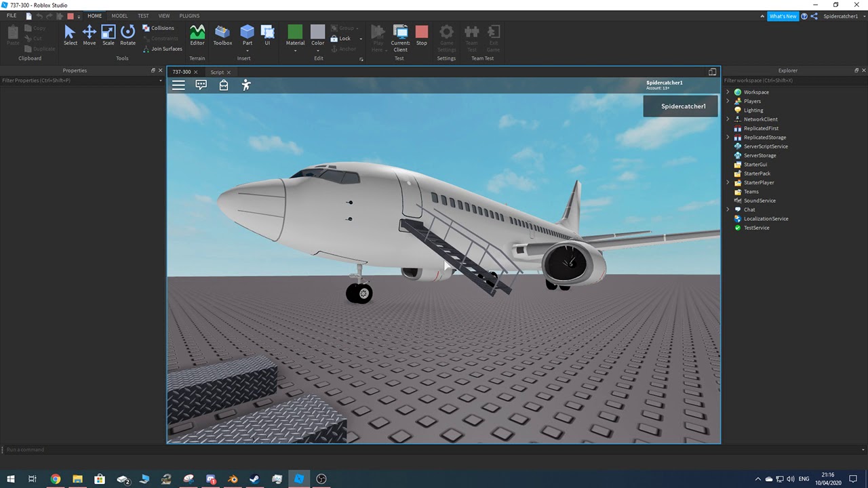868x488 pixels.
Task: Choose the Scale tool
Action: (x=108, y=35)
